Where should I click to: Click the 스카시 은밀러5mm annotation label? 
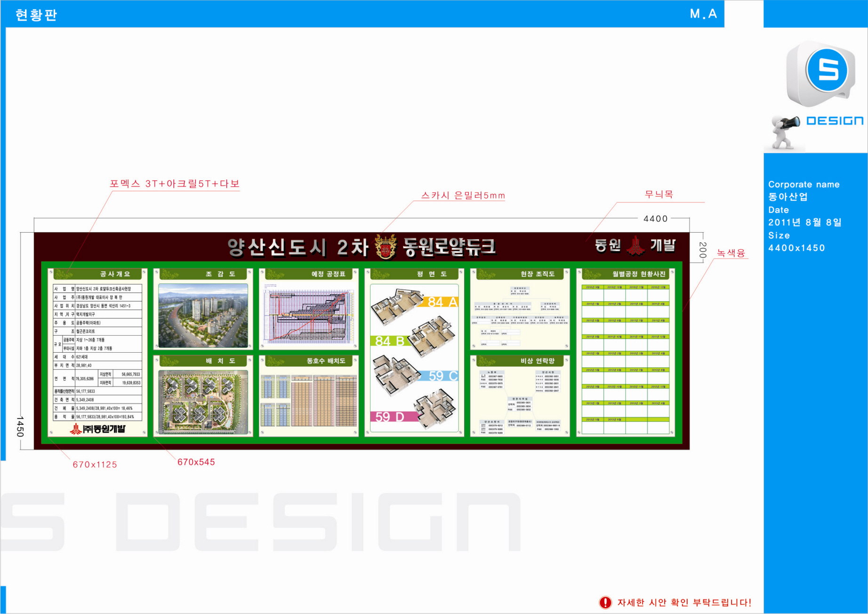(x=463, y=195)
